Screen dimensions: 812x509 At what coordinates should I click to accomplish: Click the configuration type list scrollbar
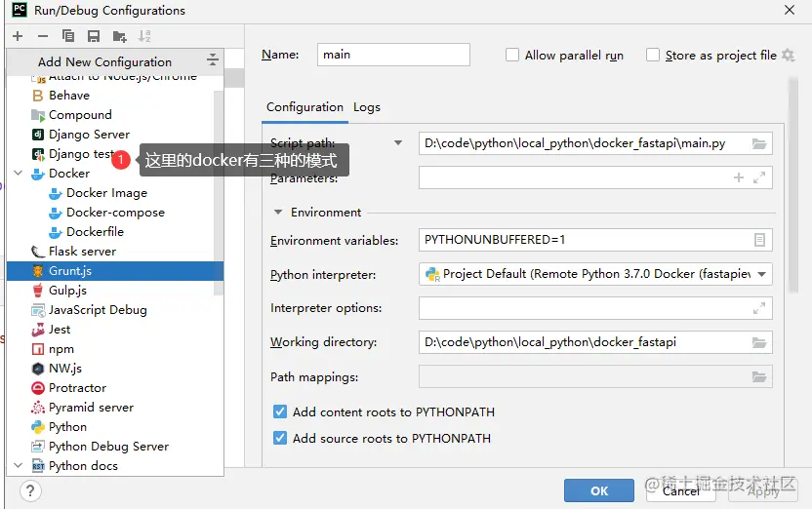[x=219, y=192]
